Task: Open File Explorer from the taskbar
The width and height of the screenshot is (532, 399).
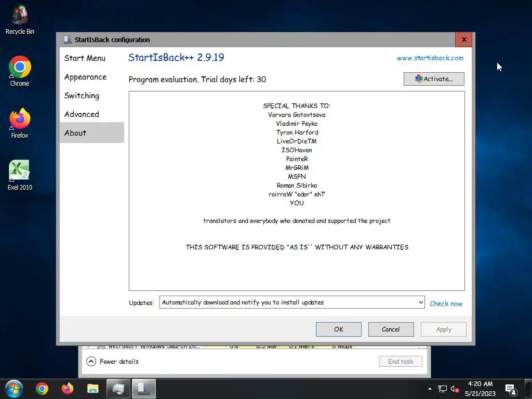Action: (x=92, y=389)
